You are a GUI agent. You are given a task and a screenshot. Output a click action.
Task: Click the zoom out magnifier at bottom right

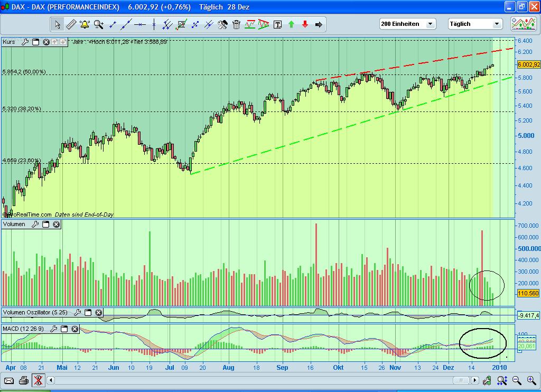tap(517, 380)
